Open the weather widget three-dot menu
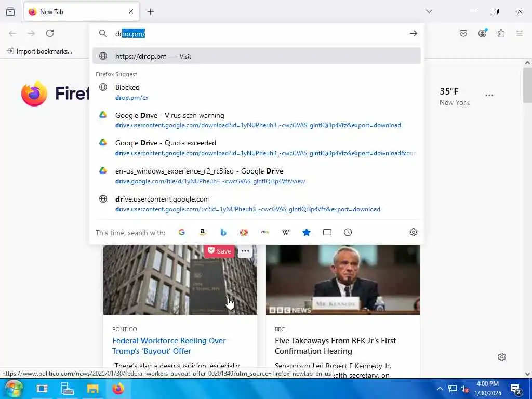The image size is (532, 399). pyautogui.click(x=489, y=96)
